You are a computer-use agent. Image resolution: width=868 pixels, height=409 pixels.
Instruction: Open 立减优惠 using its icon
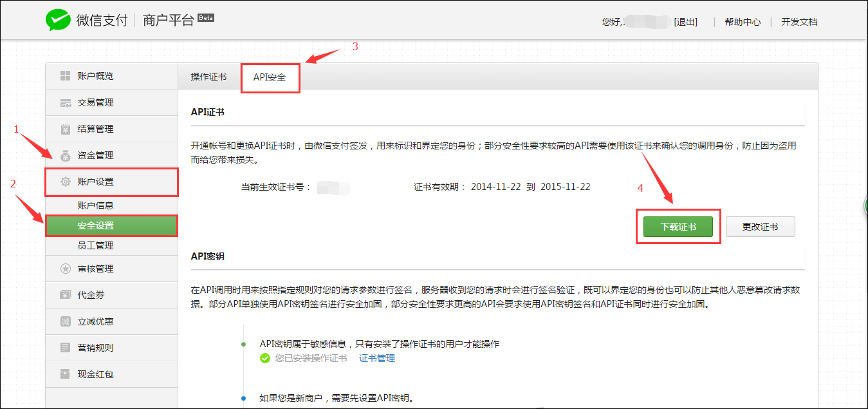(65, 321)
